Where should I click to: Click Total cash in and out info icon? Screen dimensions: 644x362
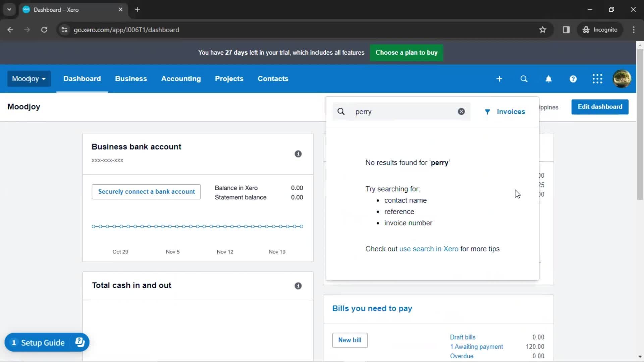(x=298, y=286)
